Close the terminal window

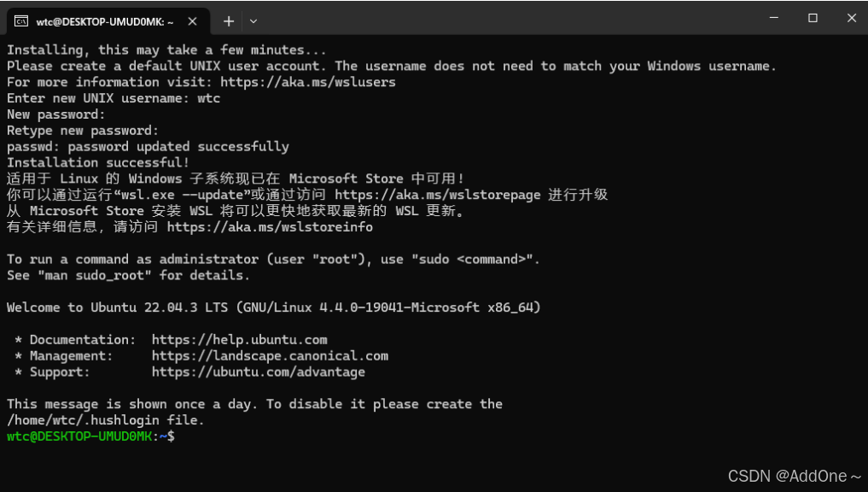click(x=852, y=18)
